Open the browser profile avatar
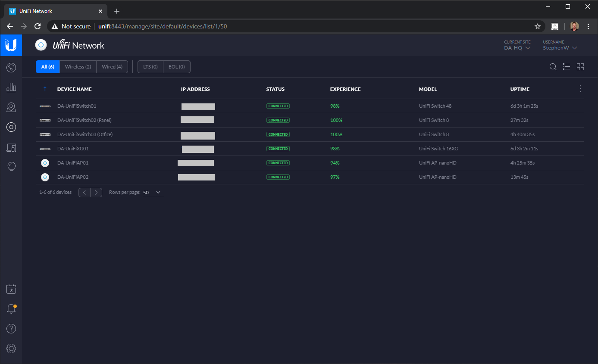This screenshot has height=364, width=598. (x=574, y=26)
